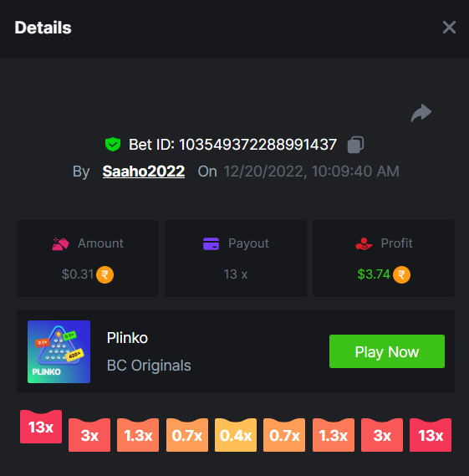Click the rupee coin beside $3.74
Viewport: 469px width, 476px height.
click(x=401, y=274)
